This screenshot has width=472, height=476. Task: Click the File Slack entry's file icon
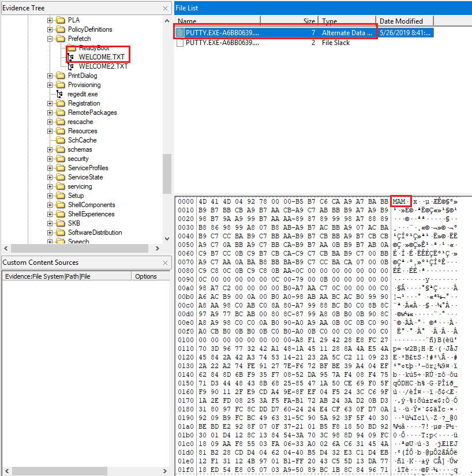click(181, 43)
